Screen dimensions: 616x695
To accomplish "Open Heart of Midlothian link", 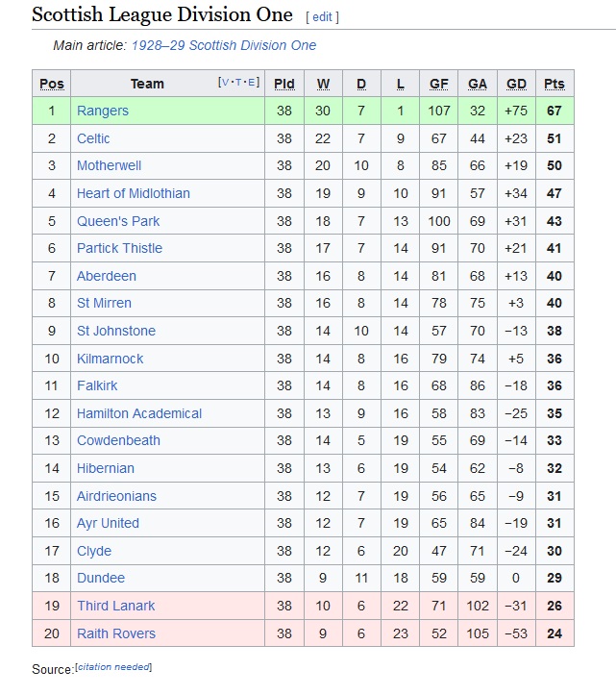I will click(134, 193).
